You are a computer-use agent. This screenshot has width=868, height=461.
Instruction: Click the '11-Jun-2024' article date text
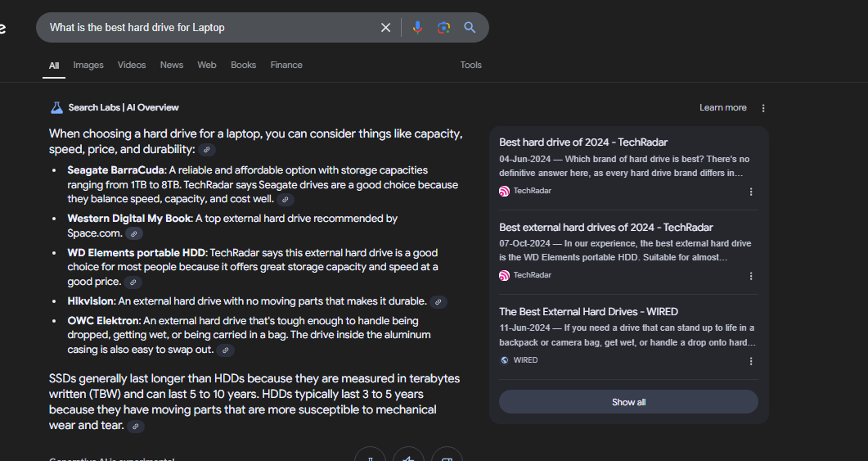524,328
